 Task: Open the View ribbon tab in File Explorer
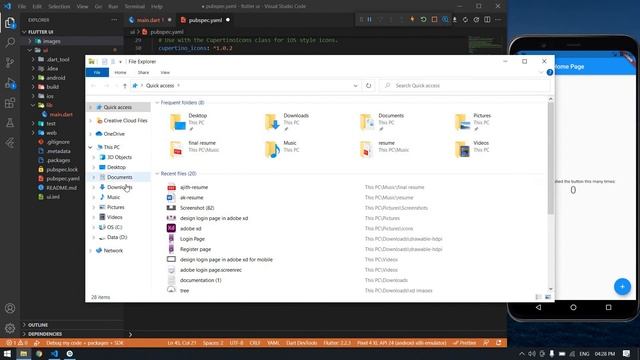point(165,73)
